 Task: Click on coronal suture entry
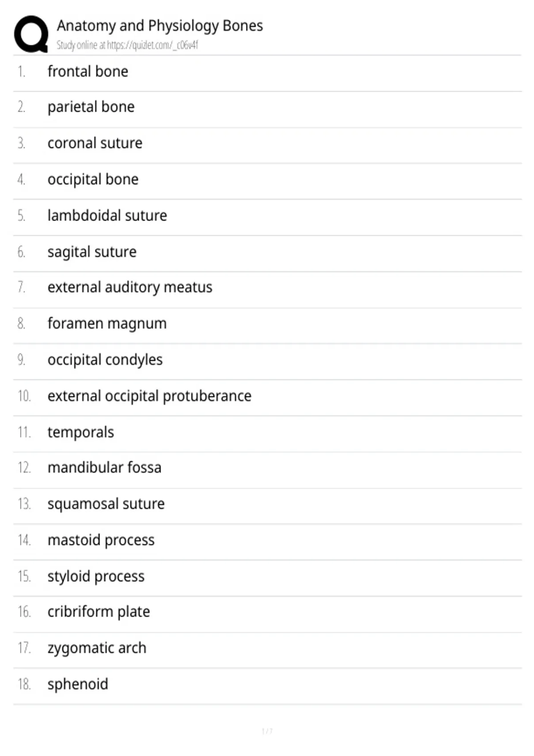[x=95, y=143]
